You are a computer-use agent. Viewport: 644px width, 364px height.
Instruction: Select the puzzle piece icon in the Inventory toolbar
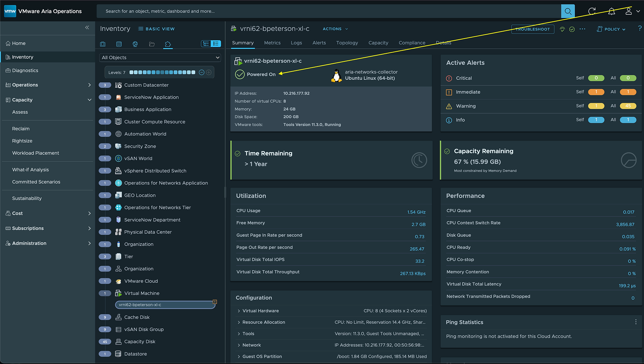[x=168, y=44]
